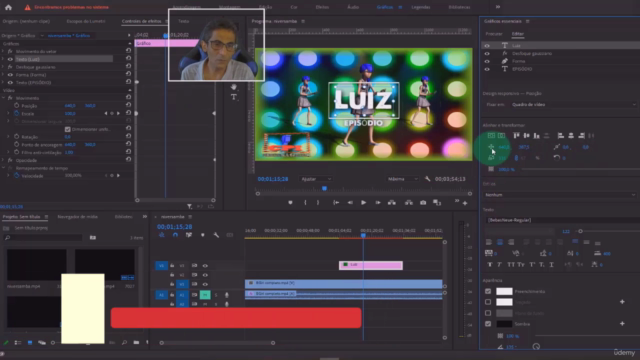
Task: Hide the EPISÓDIO text layer
Action: (x=487, y=69)
